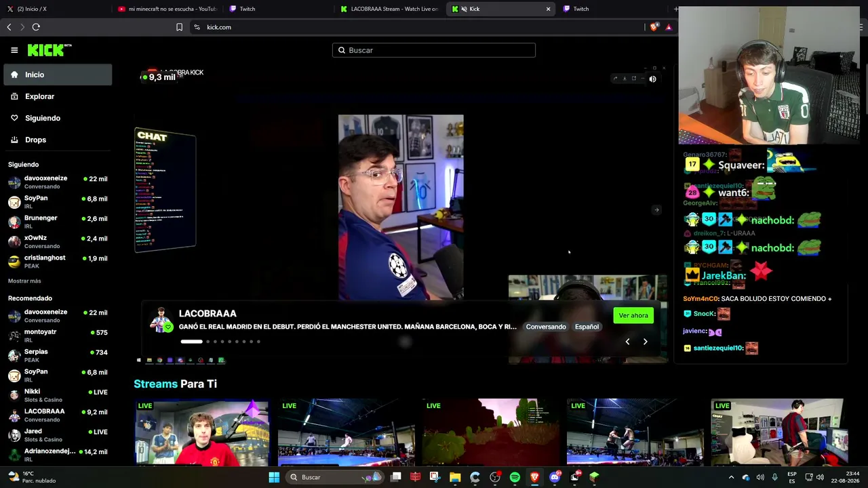Image resolution: width=868 pixels, height=488 pixels.
Task: Open Brave browser from the taskbar
Action: click(x=534, y=477)
